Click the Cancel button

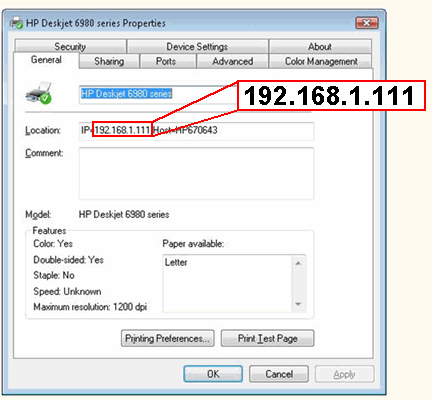[279, 374]
